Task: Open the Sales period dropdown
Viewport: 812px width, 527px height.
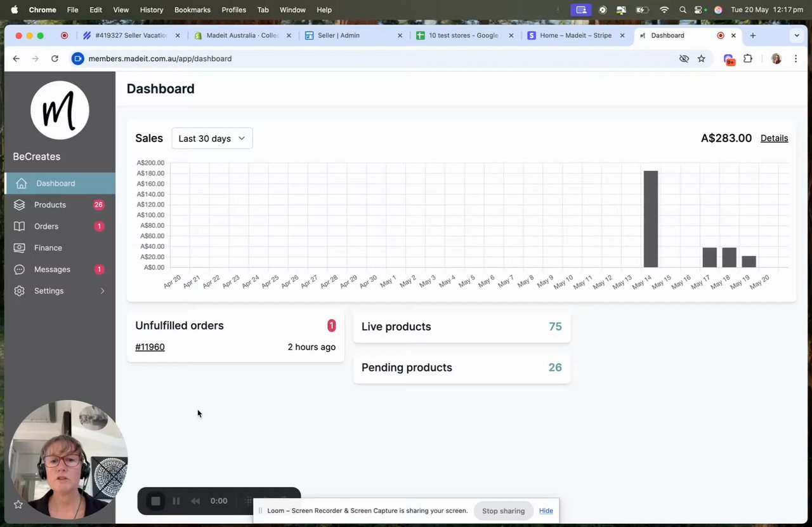Action: pyautogui.click(x=212, y=138)
